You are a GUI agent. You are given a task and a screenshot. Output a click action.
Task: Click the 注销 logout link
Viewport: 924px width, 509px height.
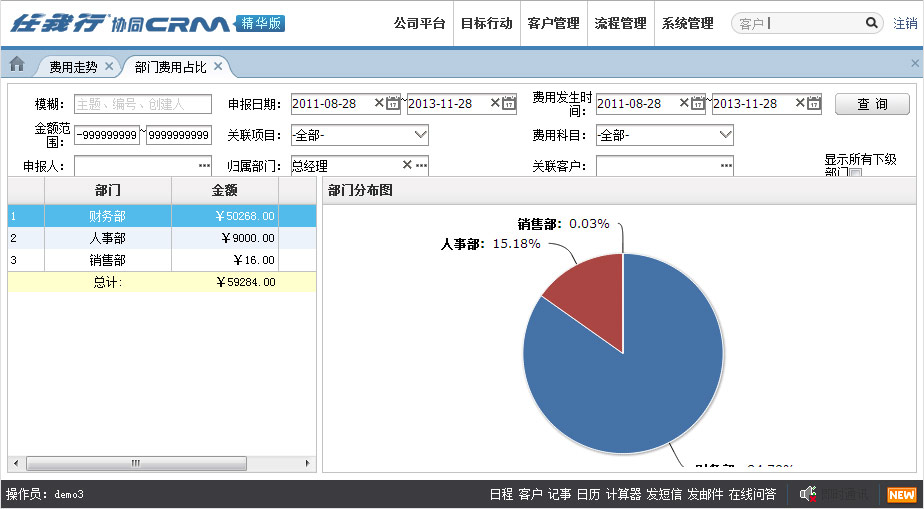point(905,23)
